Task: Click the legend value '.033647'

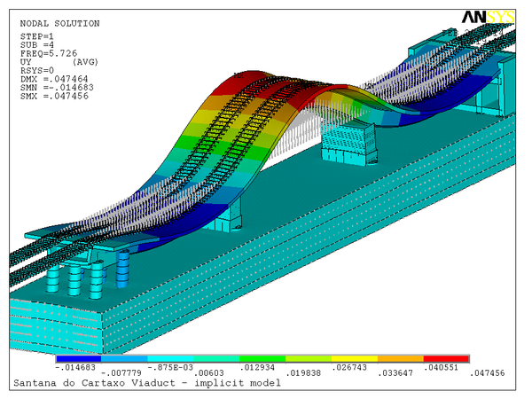Action: pyautogui.click(x=395, y=373)
